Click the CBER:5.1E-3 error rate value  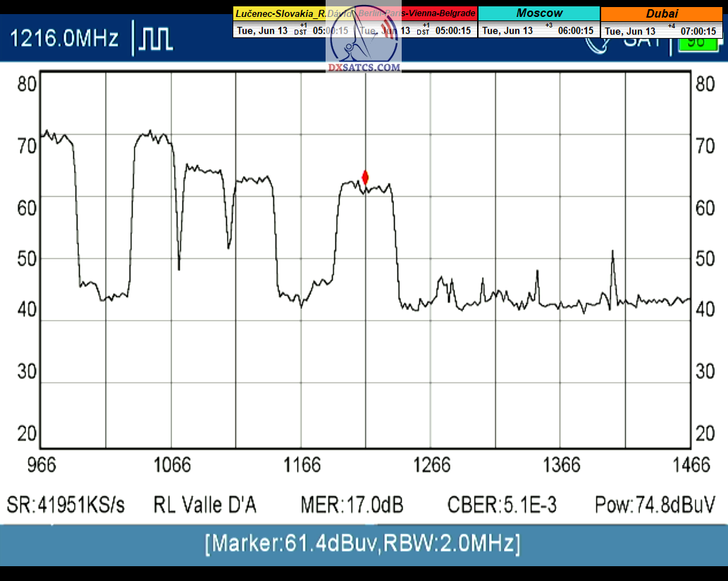click(x=502, y=505)
